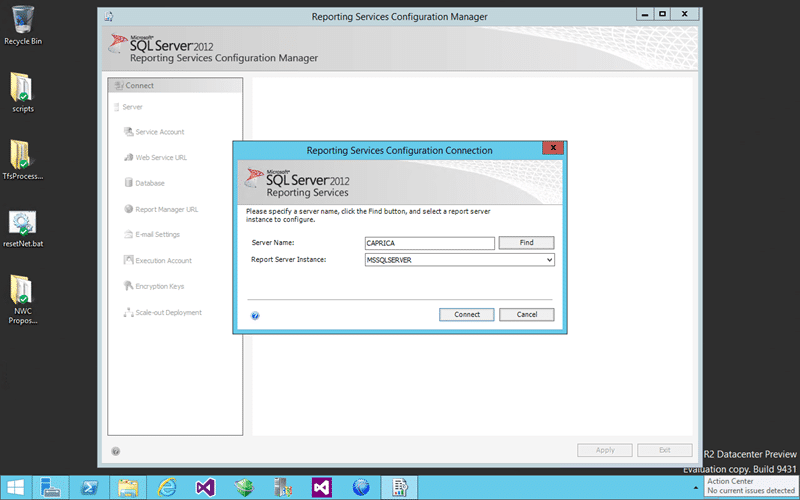Open the Report Server Instance dropdown
Viewport: 800px width, 500px height.
[x=549, y=260]
